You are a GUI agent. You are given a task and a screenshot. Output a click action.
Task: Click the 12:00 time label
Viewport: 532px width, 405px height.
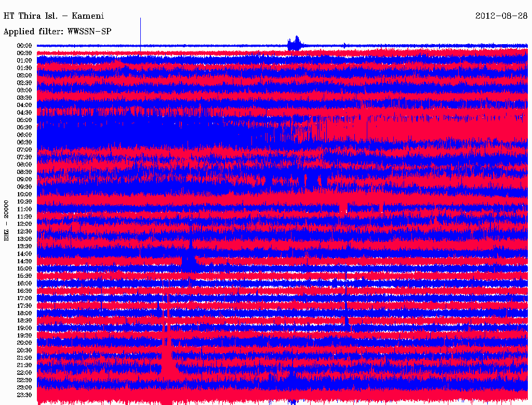tap(24, 224)
